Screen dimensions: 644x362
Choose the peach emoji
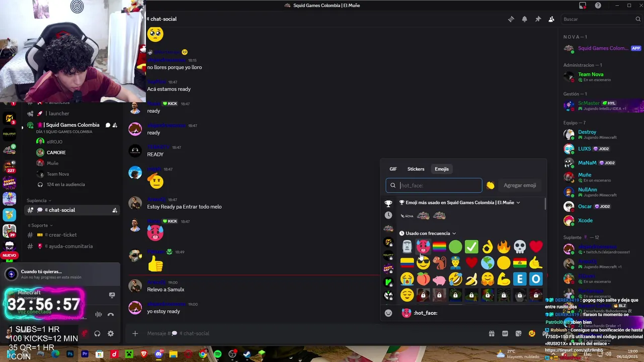coord(423,279)
